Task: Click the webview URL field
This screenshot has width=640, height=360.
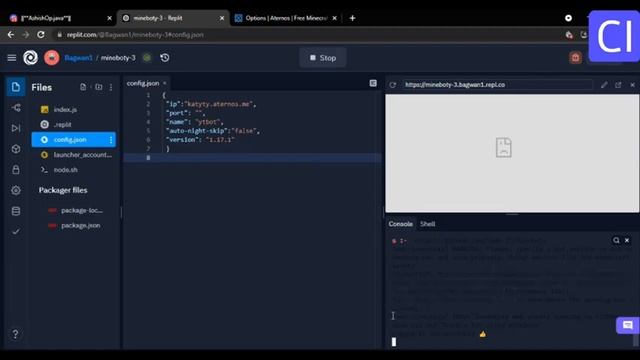Action: tap(498, 84)
